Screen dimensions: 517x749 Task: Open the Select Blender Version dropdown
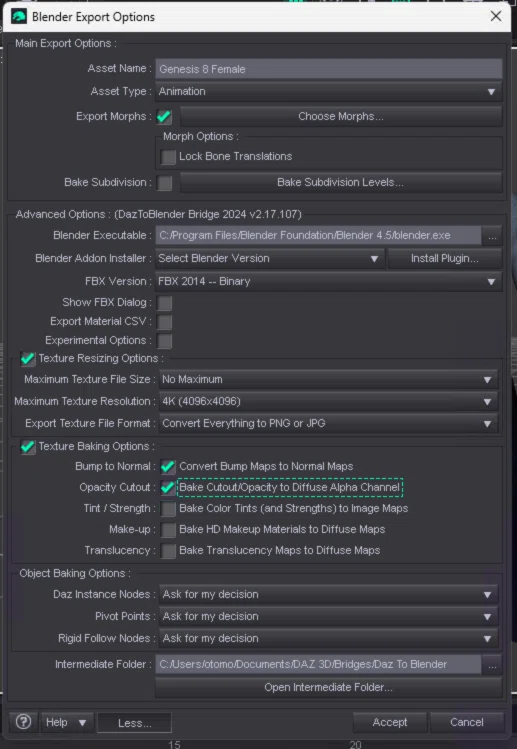coord(270,258)
